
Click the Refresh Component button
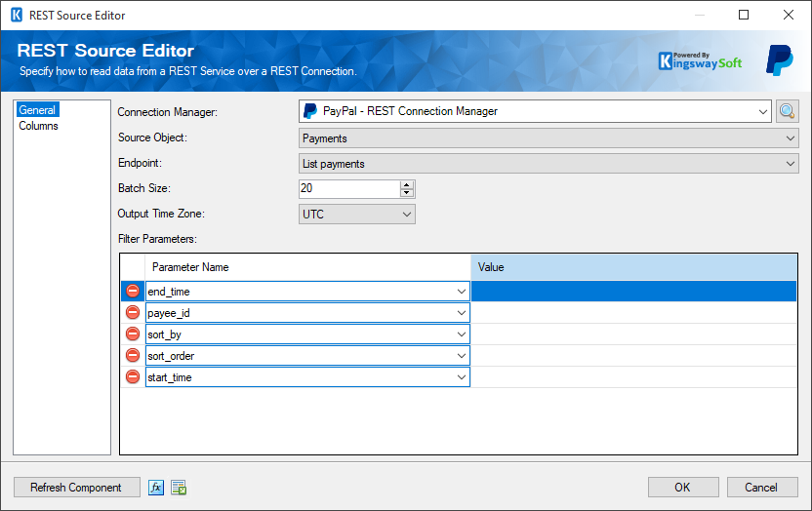click(x=77, y=488)
